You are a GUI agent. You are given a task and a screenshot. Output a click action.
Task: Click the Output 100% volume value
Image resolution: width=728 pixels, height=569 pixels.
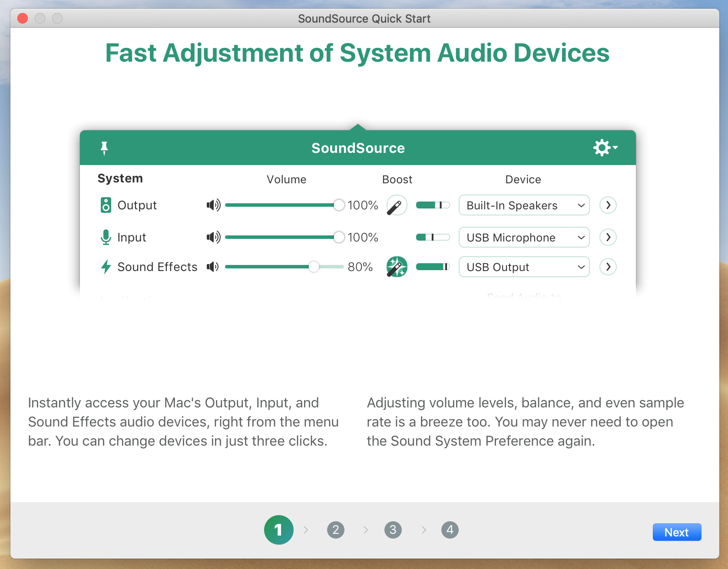point(363,205)
